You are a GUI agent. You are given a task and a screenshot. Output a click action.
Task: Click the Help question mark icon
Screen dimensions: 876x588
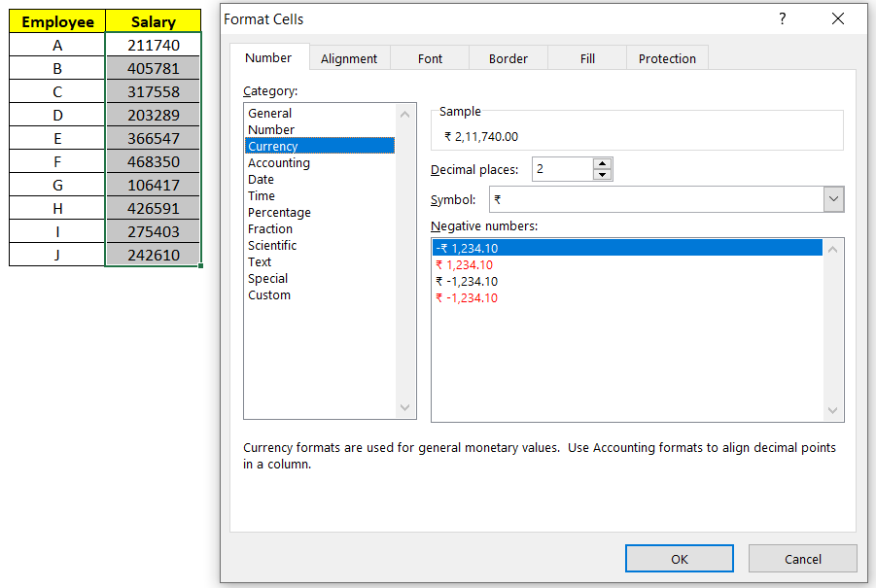coord(782,18)
